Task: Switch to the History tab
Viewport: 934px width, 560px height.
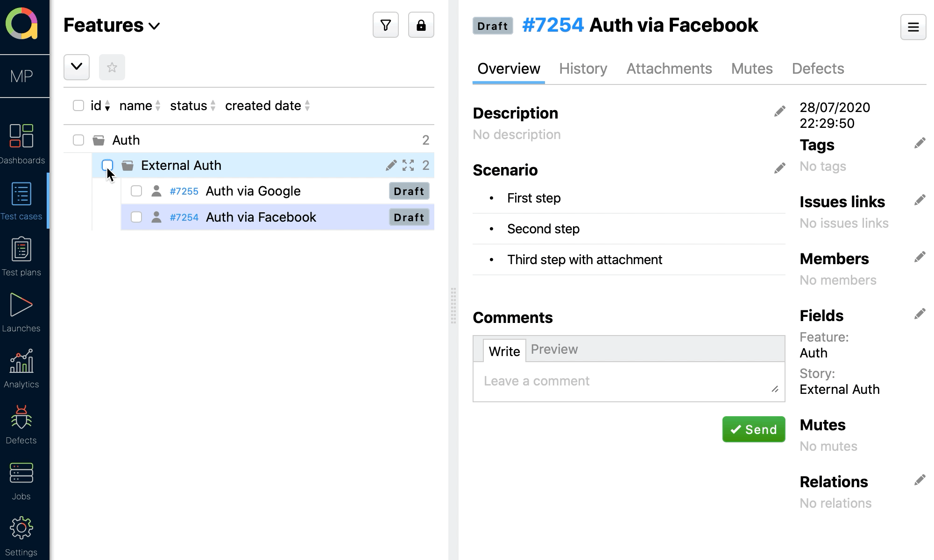Action: click(x=583, y=69)
